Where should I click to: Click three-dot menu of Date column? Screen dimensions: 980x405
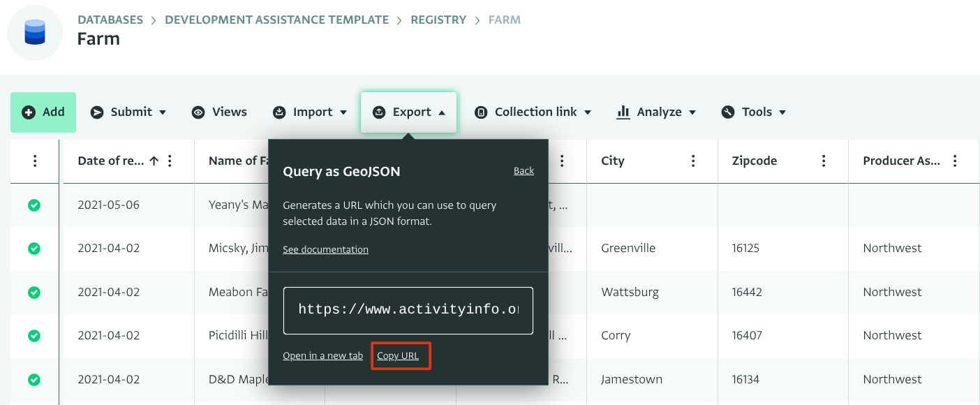[170, 161]
